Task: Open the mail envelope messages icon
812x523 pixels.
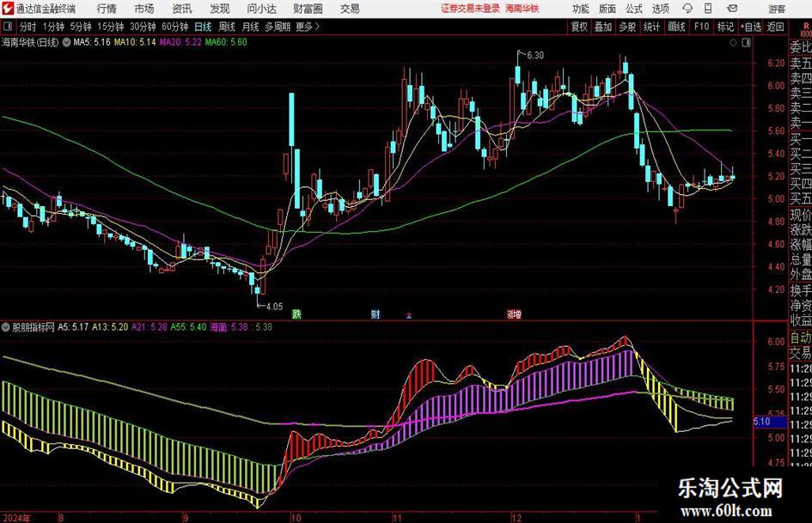Action: point(732,9)
